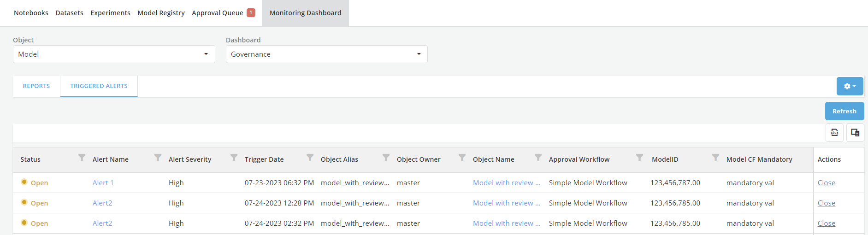This screenshot has height=235, width=868.
Task: Switch to the Reports tab
Action: pyautogui.click(x=36, y=86)
